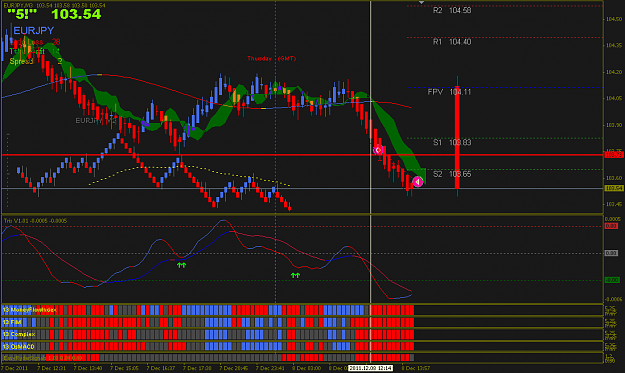This screenshot has width=625, height=373.
Task: Click the 8 Dec 13:57 time axis label
Action: 416,368
